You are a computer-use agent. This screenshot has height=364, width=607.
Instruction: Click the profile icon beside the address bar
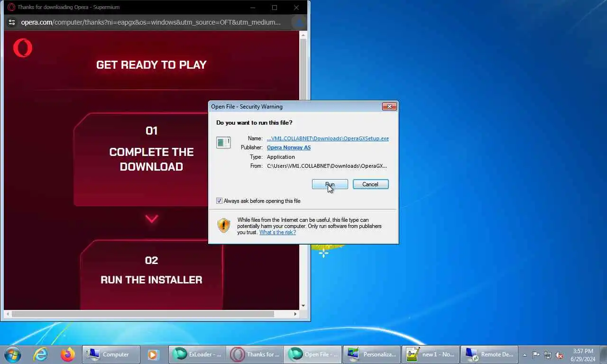click(x=299, y=22)
